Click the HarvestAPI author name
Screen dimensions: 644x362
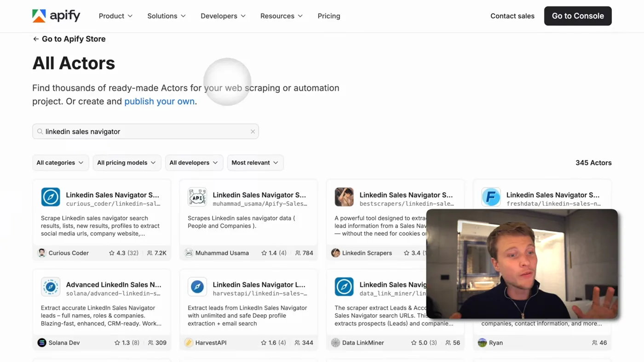tap(211, 343)
